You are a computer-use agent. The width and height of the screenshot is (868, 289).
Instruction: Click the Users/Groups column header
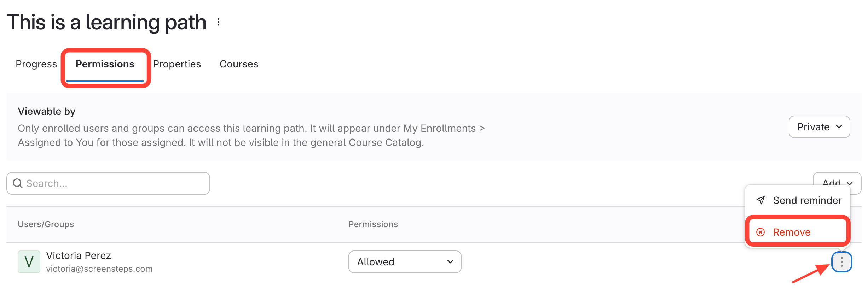tap(46, 224)
